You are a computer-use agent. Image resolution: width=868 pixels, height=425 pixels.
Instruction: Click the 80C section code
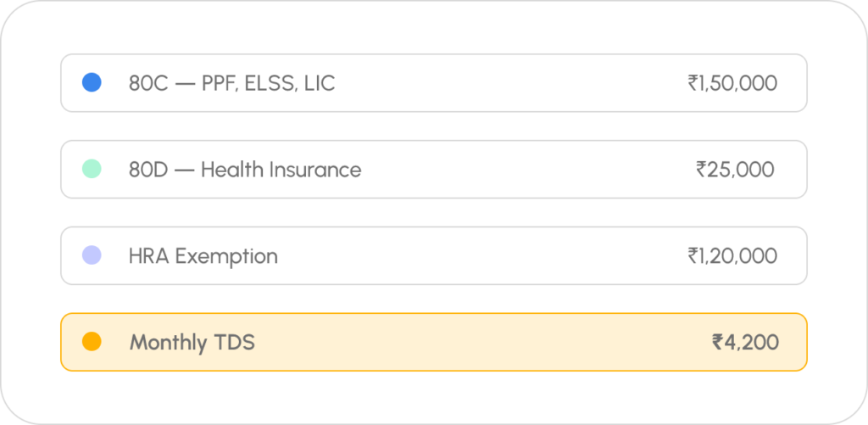point(147,83)
